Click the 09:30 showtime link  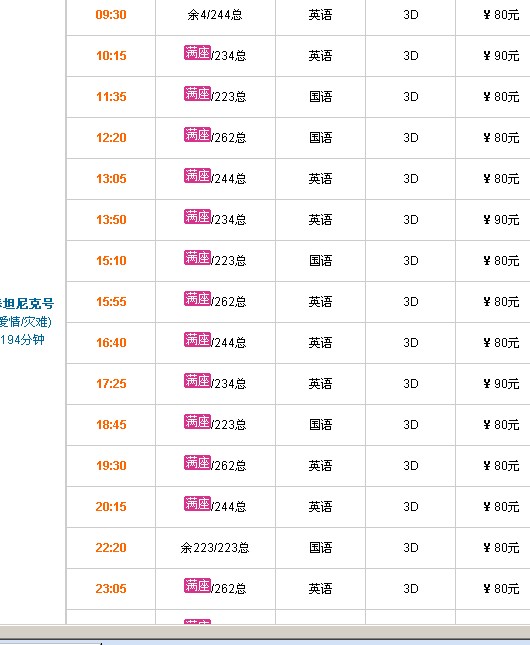click(111, 15)
